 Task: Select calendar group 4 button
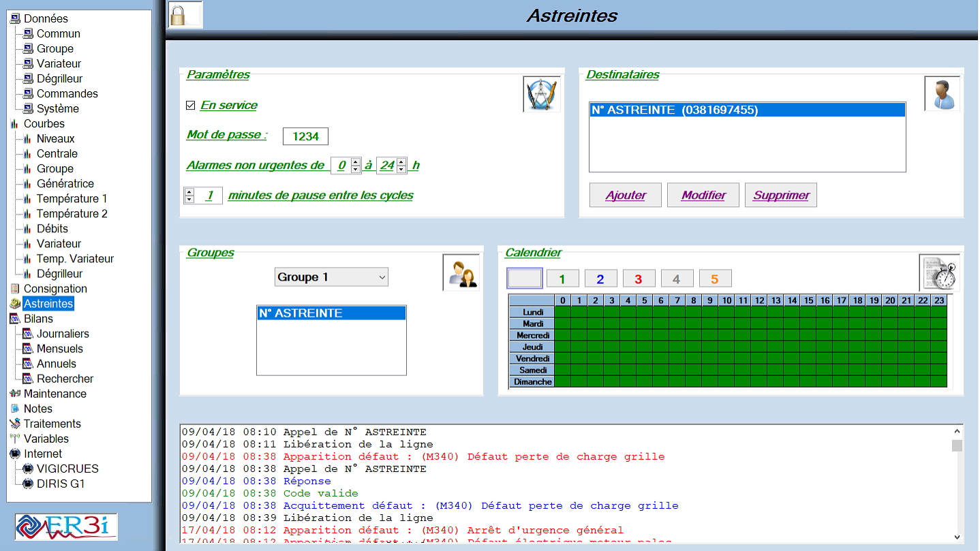pyautogui.click(x=677, y=278)
